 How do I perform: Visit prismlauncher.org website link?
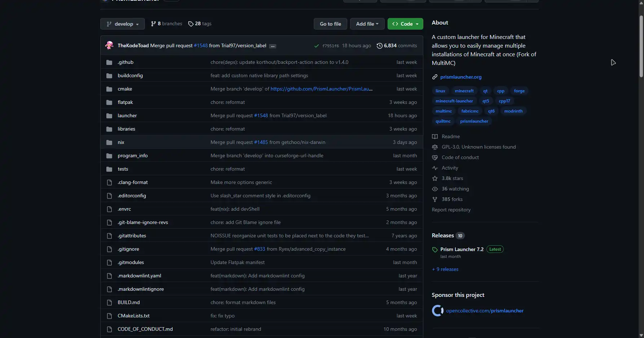(461, 77)
